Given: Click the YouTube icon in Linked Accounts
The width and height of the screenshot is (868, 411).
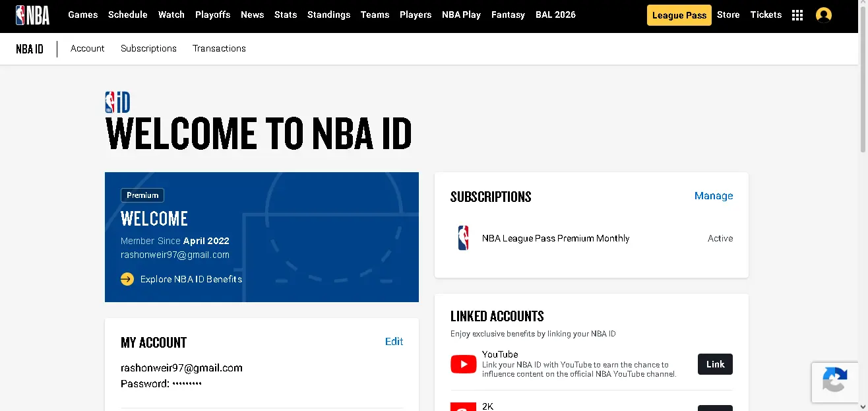Looking at the screenshot, I should click(464, 364).
